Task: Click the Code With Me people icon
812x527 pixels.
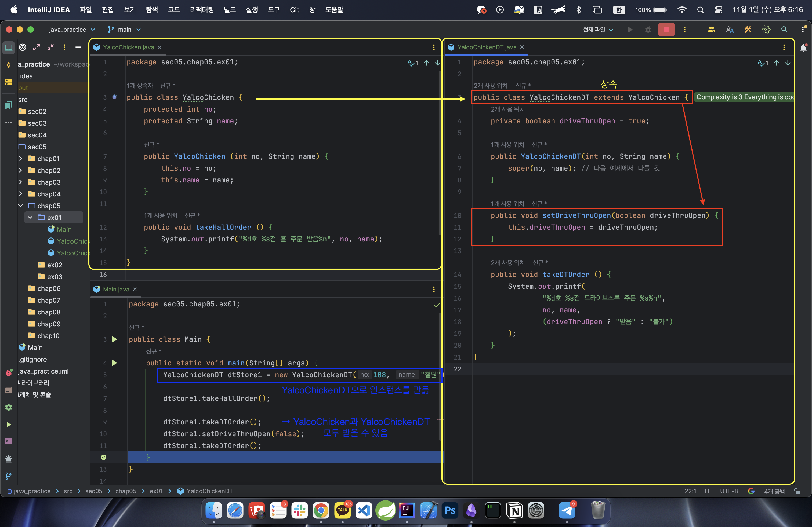Action: [x=711, y=30]
